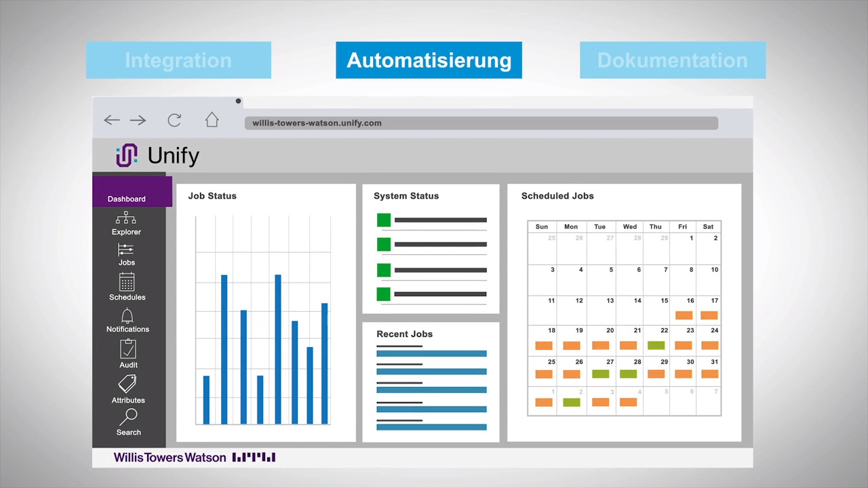Click the green job on day 28

(628, 374)
